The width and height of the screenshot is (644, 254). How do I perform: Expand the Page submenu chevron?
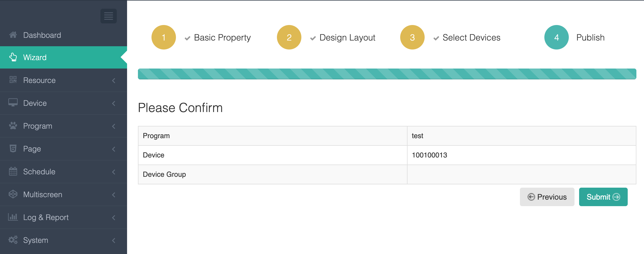pyautogui.click(x=114, y=149)
